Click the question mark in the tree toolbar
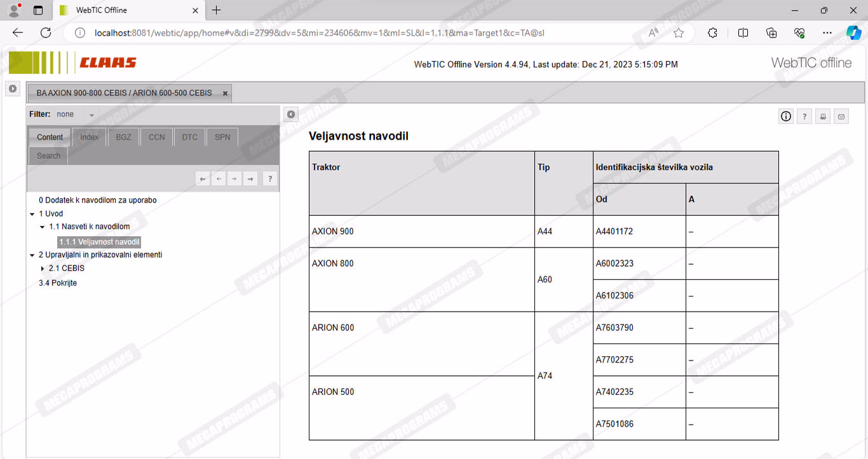Screen dimensions: 868x459 pyautogui.click(x=270, y=179)
